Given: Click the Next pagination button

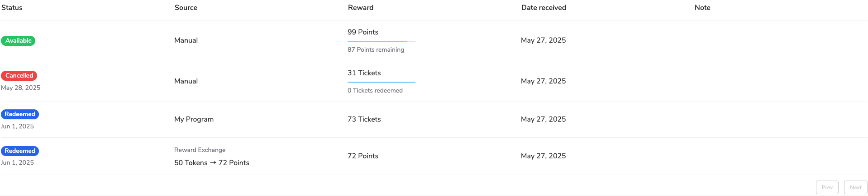Looking at the screenshot, I should click(x=855, y=187).
